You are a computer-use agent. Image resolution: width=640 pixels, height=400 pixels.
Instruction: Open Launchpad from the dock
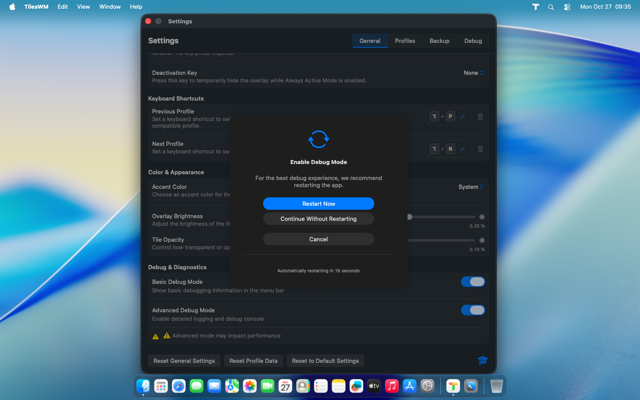(x=161, y=386)
